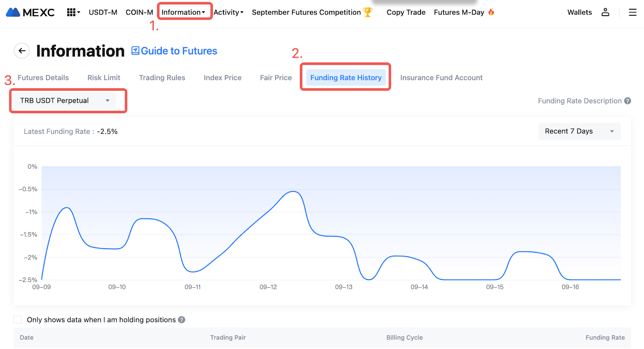Image resolution: width=644 pixels, height=349 pixels.
Task: Click the back arrow button
Action: 22,51
